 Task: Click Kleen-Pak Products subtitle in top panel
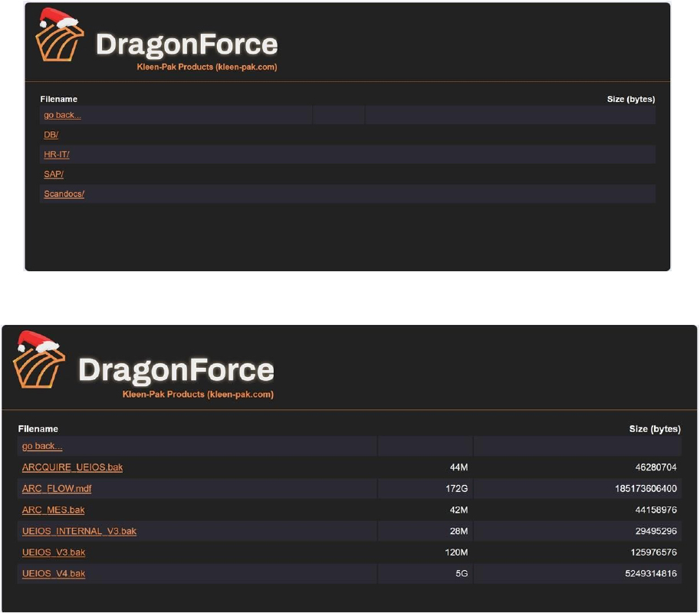point(207,67)
